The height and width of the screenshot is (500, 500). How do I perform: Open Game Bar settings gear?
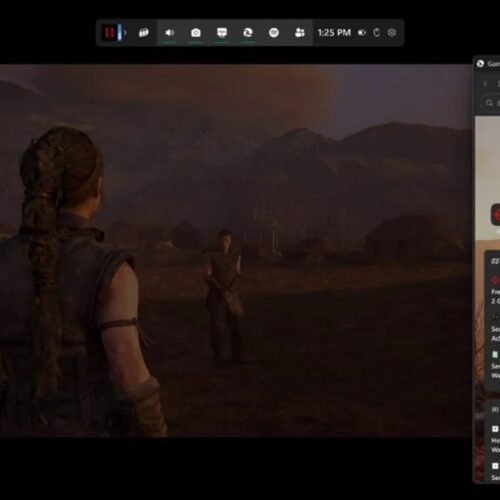click(392, 33)
